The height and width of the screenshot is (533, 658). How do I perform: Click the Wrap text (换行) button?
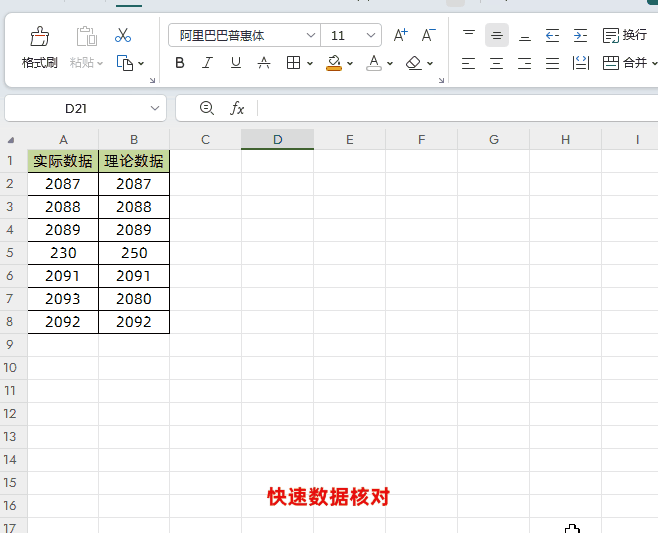click(x=625, y=35)
